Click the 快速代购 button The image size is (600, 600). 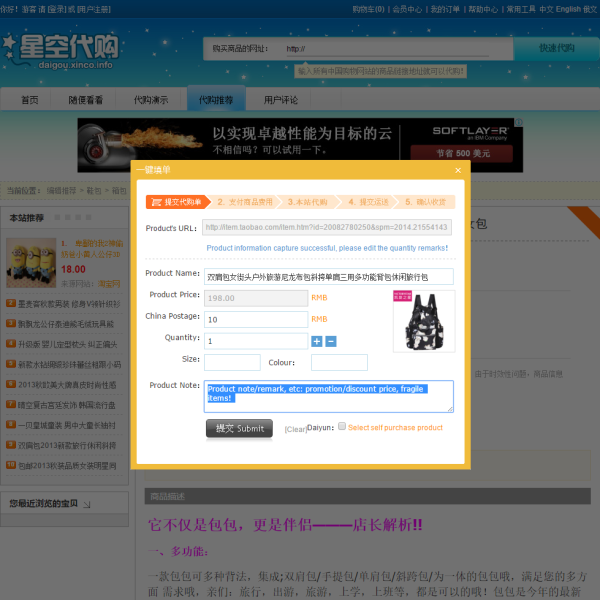556,48
